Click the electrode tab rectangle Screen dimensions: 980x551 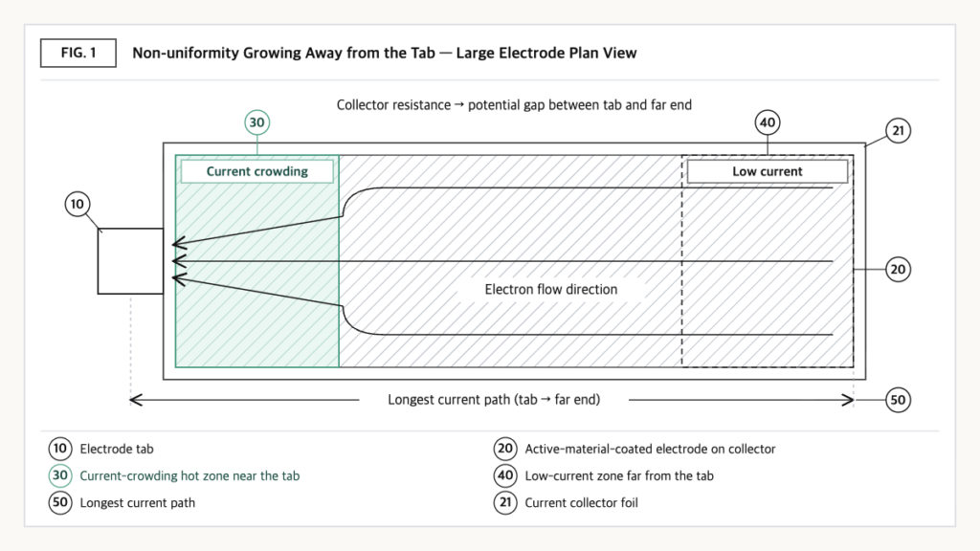coord(130,261)
